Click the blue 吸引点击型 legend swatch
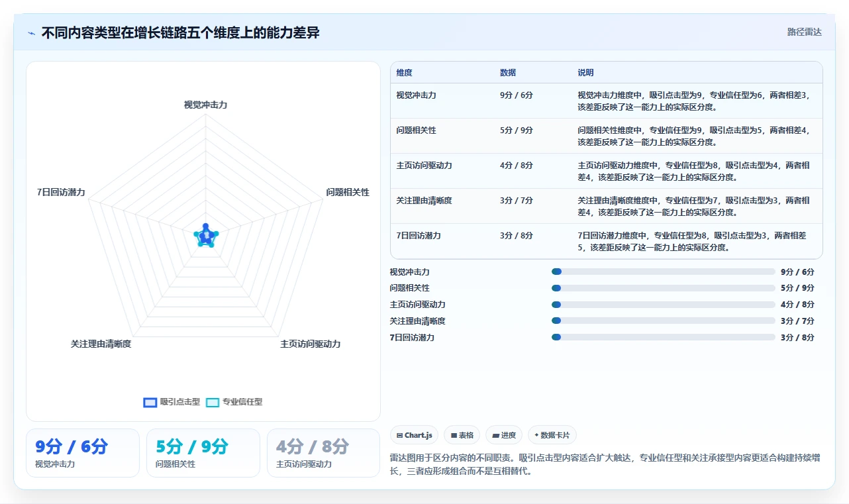The height and width of the screenshot is (504, 849). 150,402
